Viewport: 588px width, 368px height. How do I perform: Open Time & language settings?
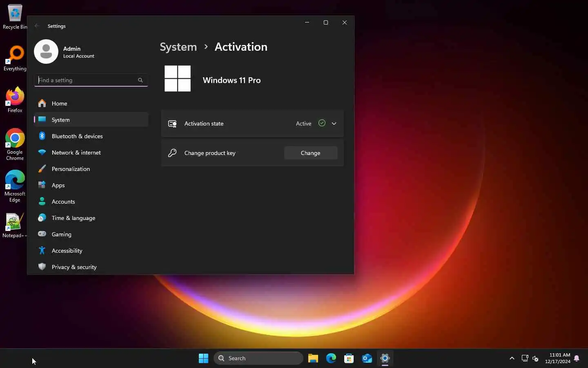click(91, 218)
